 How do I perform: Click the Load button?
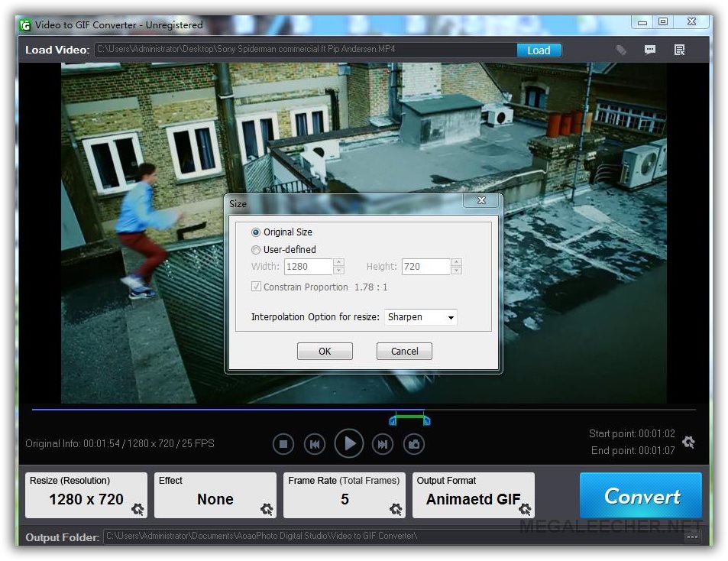(x=539, y=50)
